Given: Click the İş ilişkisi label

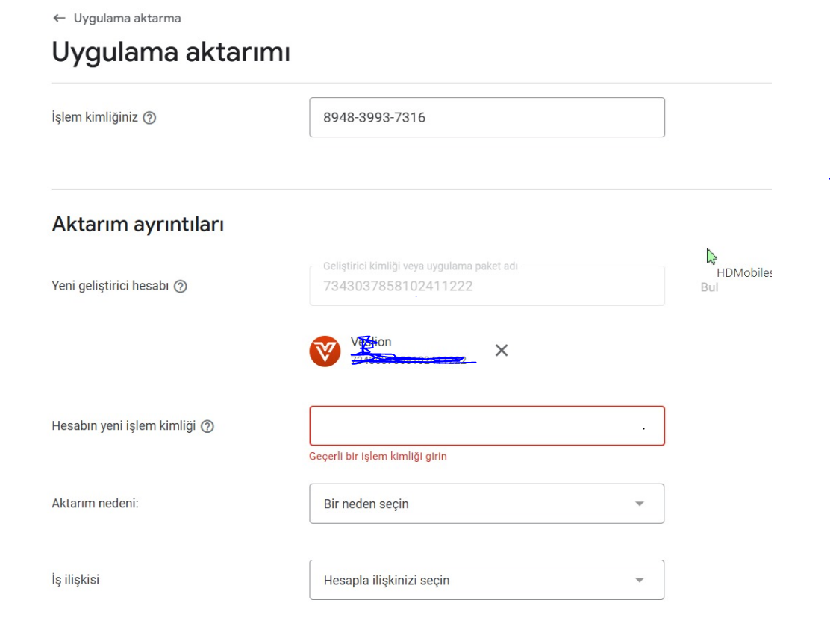Looking at the screenshot, I should click(75, 579).
